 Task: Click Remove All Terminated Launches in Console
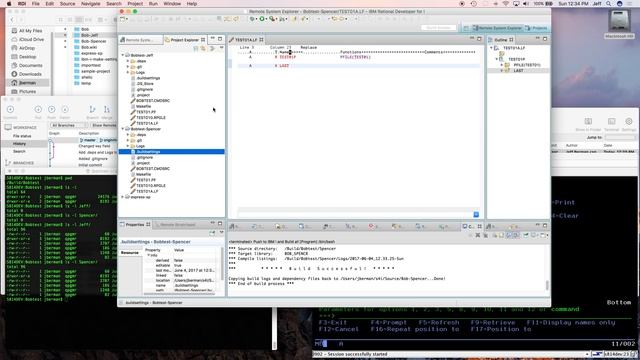click(485, 235)
